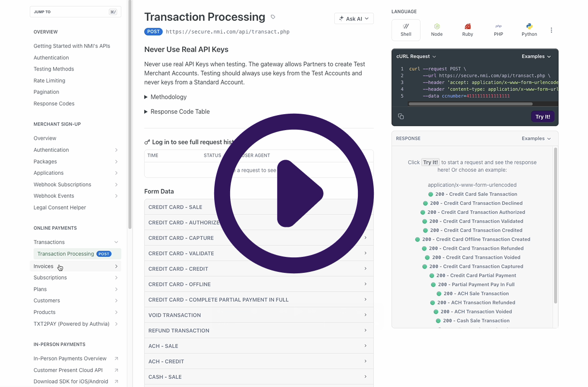Screen dimensions: 588x387
Task: Open the more languages three-dot menu
Action: click(551, 30)
